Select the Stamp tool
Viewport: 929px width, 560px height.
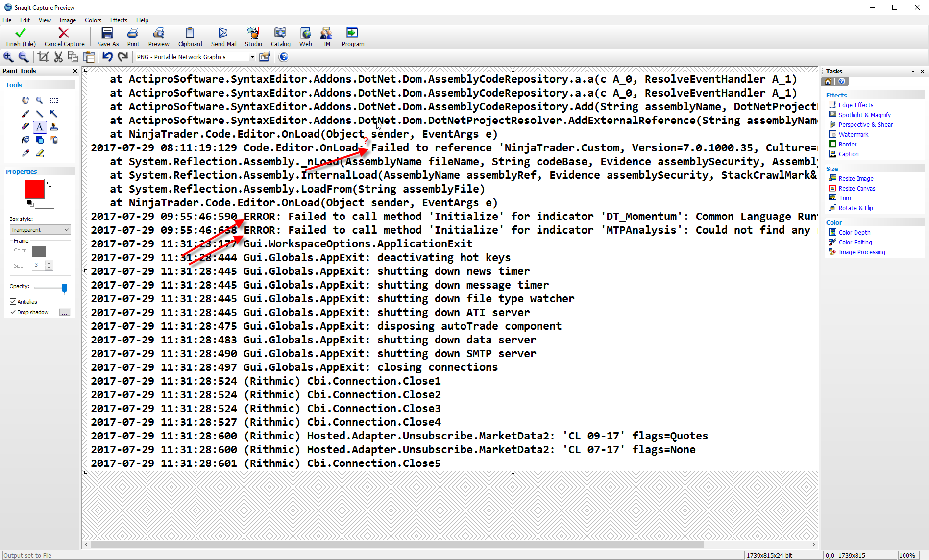coord(54,127)
